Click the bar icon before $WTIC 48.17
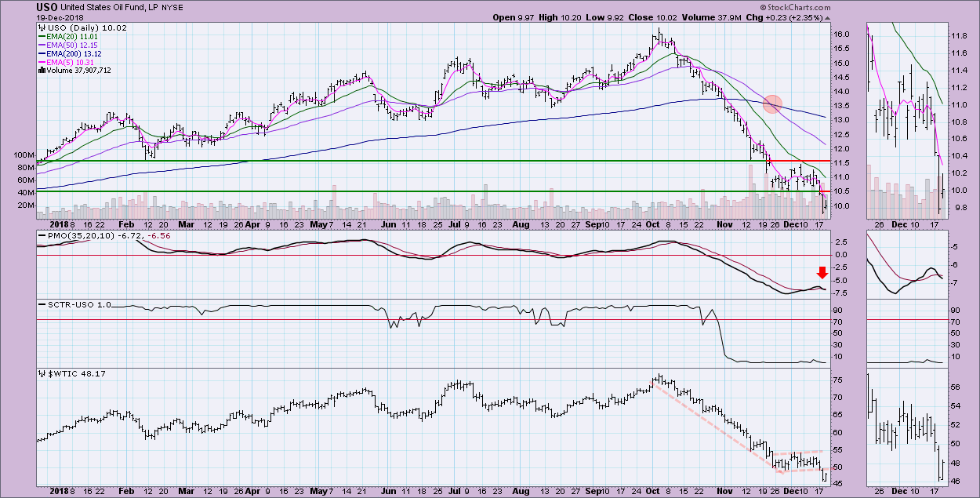Screen dimensions: 980x498 [x=41, y=374]
